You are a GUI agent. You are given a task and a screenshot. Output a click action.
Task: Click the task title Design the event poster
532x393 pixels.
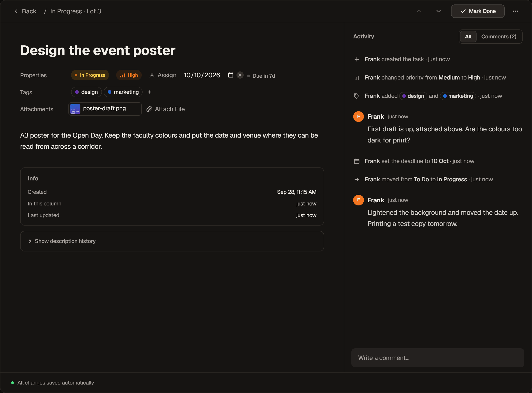98,50
